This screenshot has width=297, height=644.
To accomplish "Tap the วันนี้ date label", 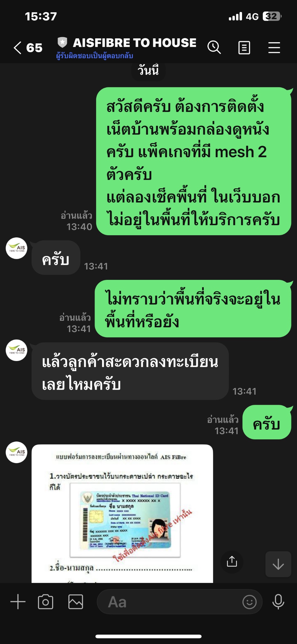I will (148, 70).
